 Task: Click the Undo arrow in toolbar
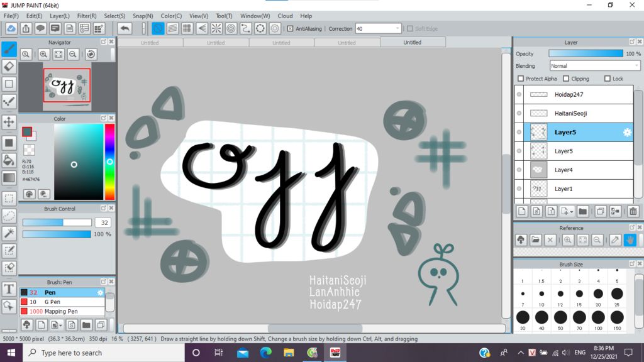(x=125, y=28)
